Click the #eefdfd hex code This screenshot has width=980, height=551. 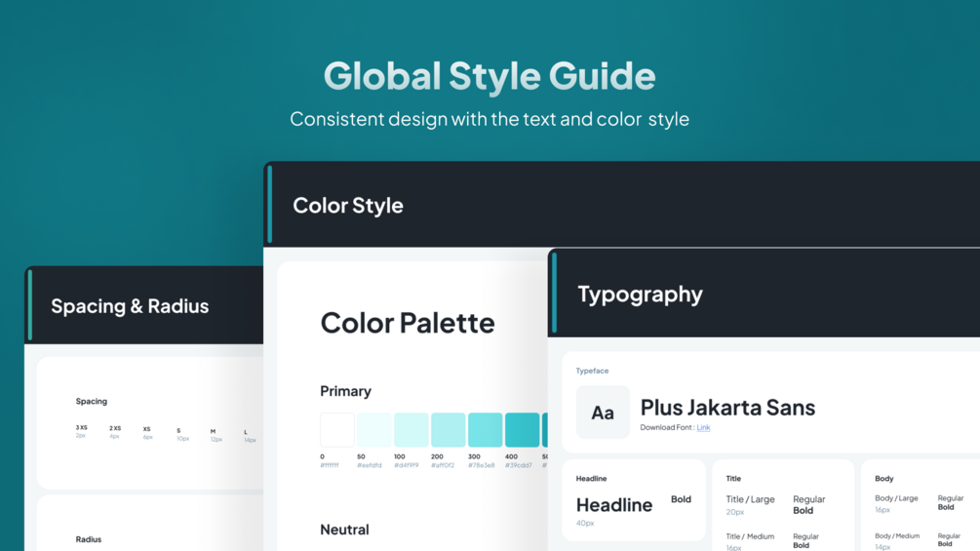[x=370, y=465]
